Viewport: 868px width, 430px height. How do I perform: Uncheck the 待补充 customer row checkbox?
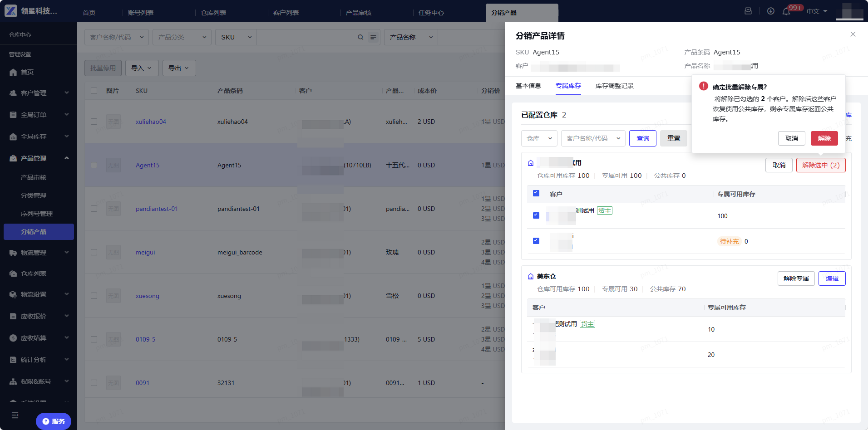pyautogui.click(x=536, y=241)
